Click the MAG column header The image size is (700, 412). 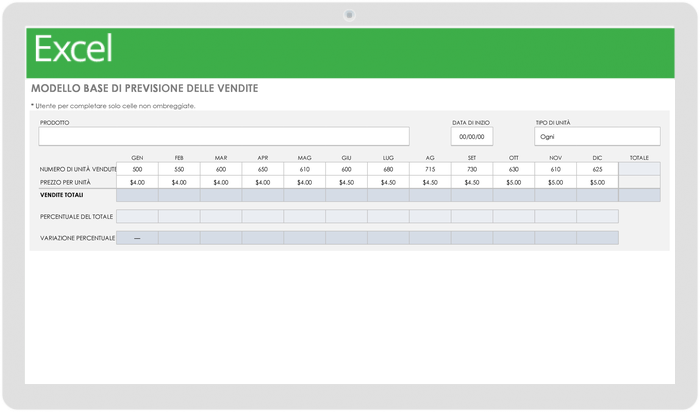point(304,158)
